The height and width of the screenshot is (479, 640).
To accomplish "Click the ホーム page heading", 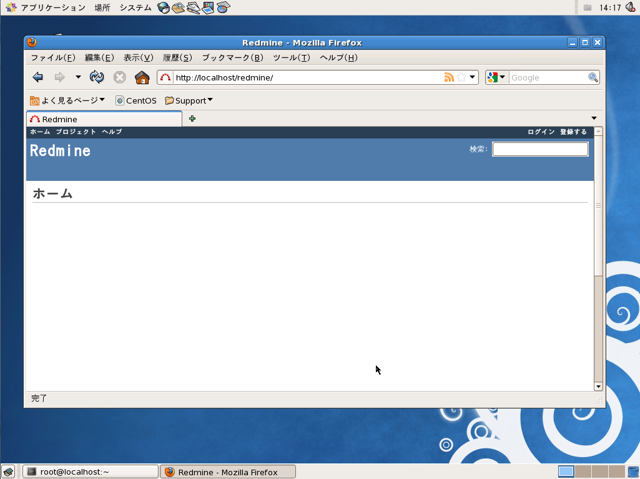I will [x=53, y=193].
